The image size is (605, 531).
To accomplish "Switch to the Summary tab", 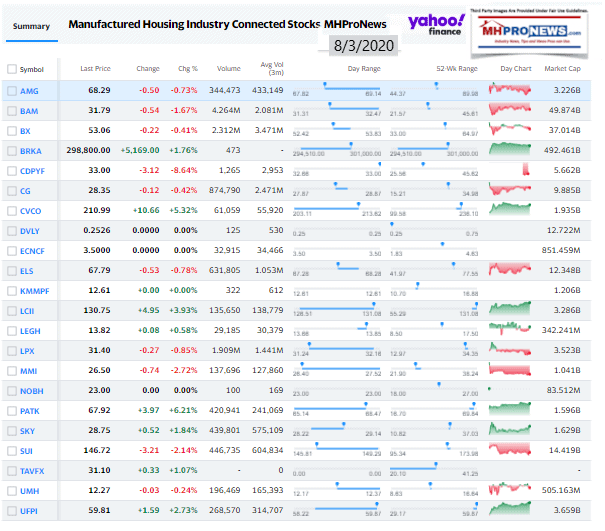I will point(31,26).
